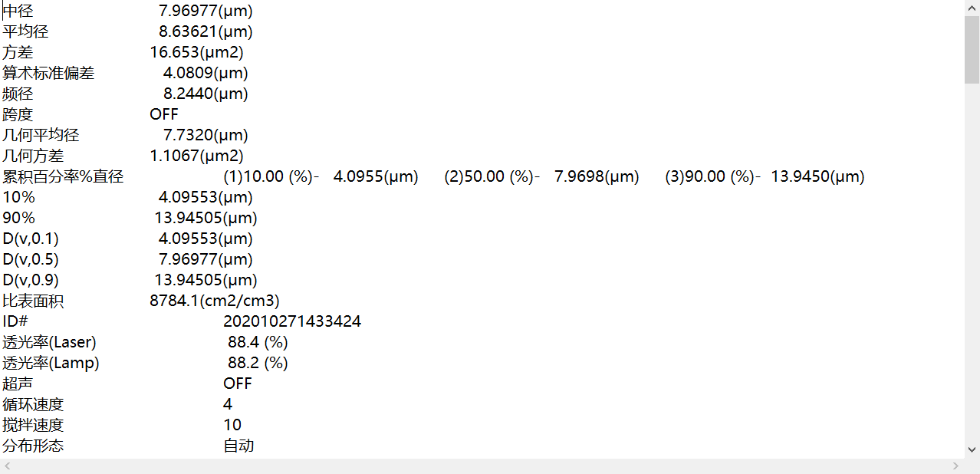Screen dimensions: 980x474
Task: Click the vertical scrollbar thumb
Action: (972, 48)
